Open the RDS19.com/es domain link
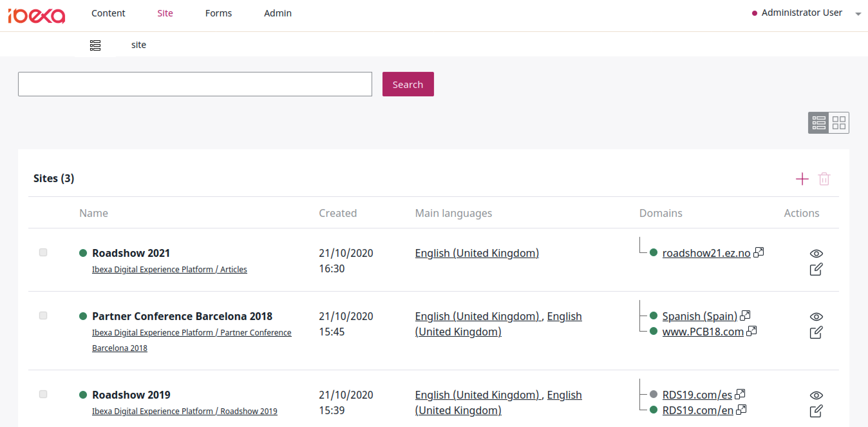The image size is (868, 427). [697, 395]
